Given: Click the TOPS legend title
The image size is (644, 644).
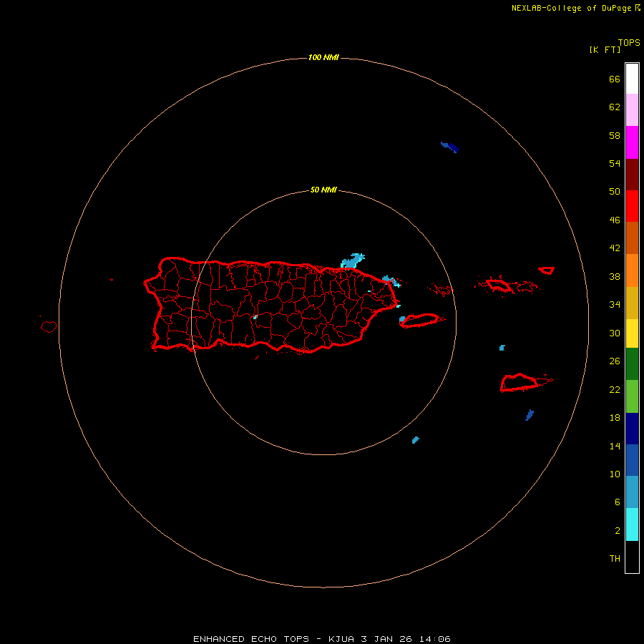Looking at the screenshot, I should pos(629,42).
